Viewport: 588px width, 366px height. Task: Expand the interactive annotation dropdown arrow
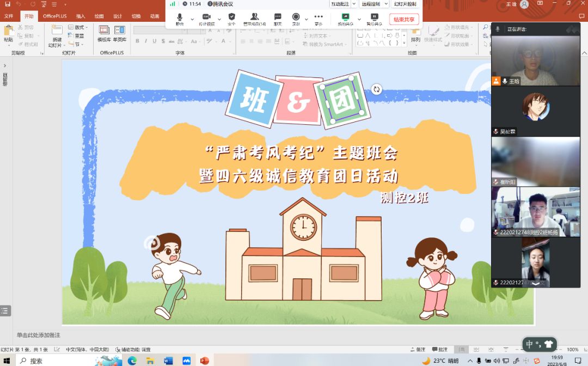pyautogui.click(x=354, y=4)
